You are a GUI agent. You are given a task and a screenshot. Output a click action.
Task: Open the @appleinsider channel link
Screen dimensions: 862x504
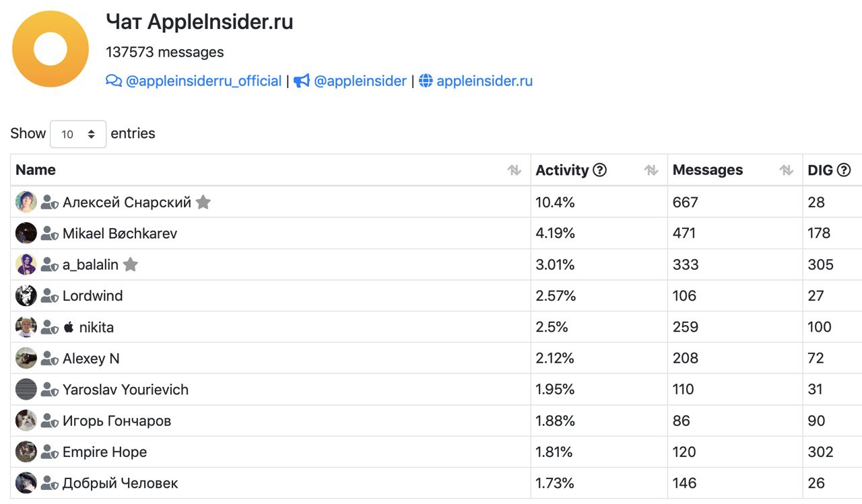[x=360, y=81]
